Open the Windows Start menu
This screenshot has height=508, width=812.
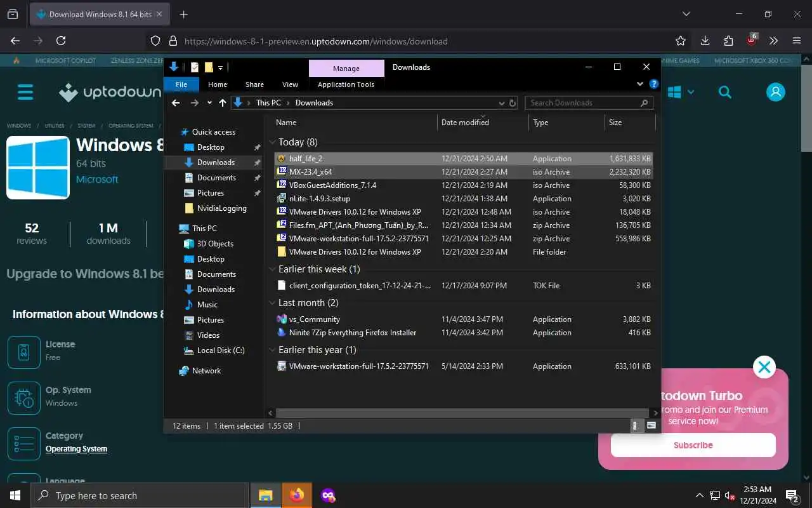15,495
